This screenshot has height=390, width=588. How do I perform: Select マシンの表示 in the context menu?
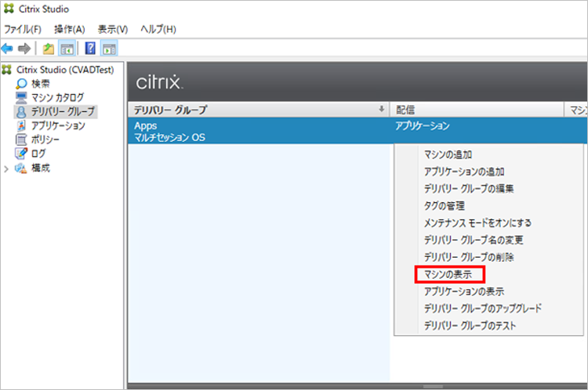(x=450, y=274)
